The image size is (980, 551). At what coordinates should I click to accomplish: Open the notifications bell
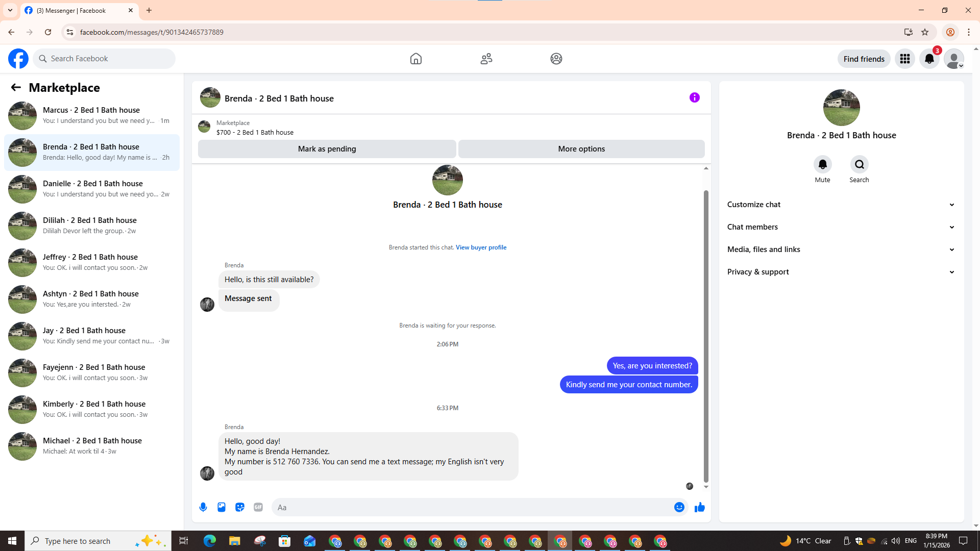[929, 59]
